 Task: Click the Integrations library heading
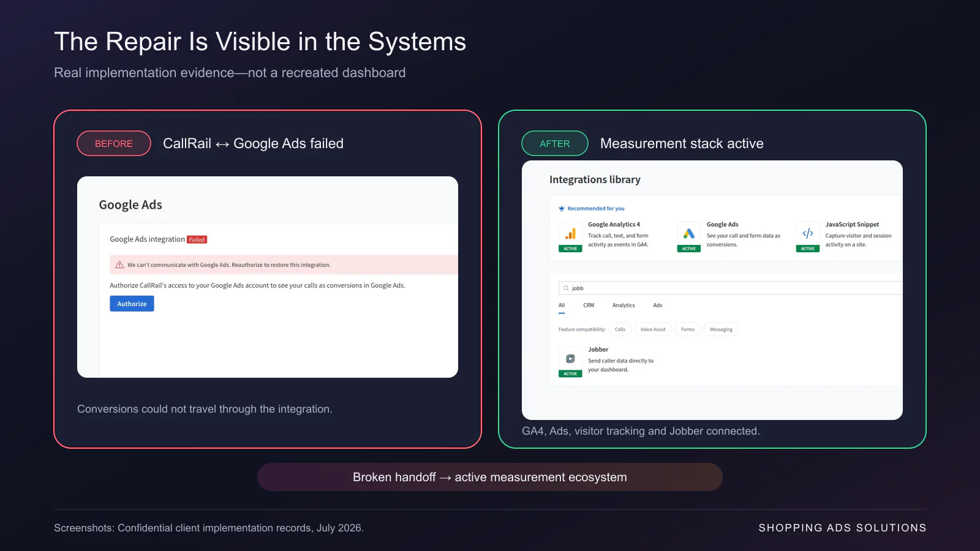point(595,179)
